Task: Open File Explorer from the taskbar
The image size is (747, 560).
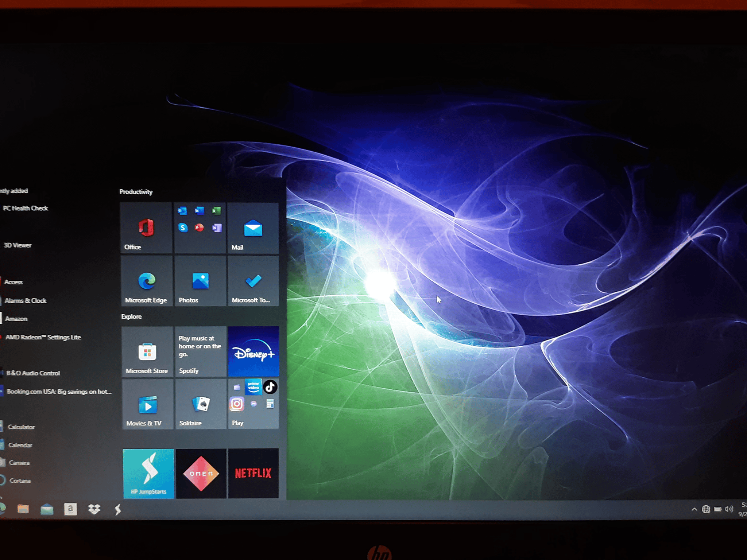Action: 23,509
